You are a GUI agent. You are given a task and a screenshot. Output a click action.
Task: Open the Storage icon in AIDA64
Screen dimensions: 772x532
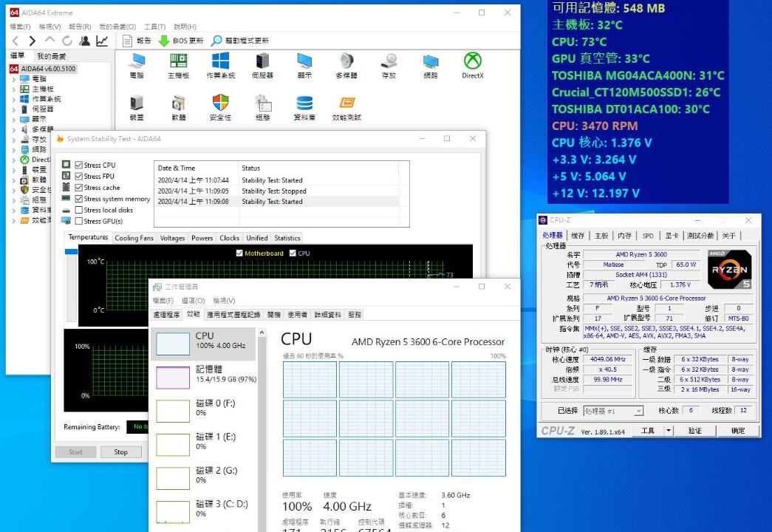389,66
